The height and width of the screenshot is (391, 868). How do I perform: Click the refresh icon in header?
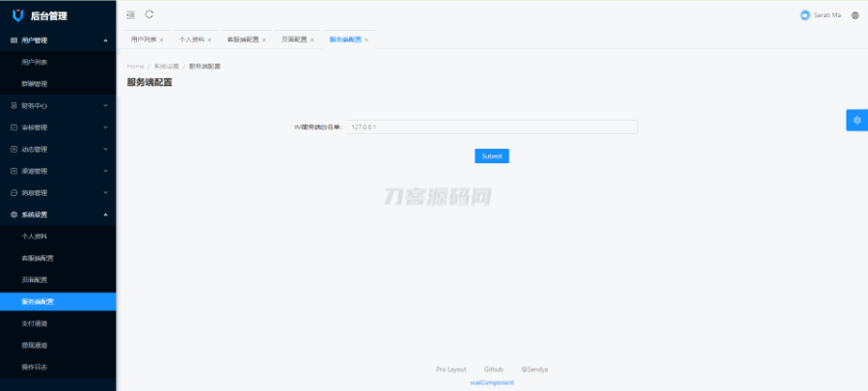point(149,14)
